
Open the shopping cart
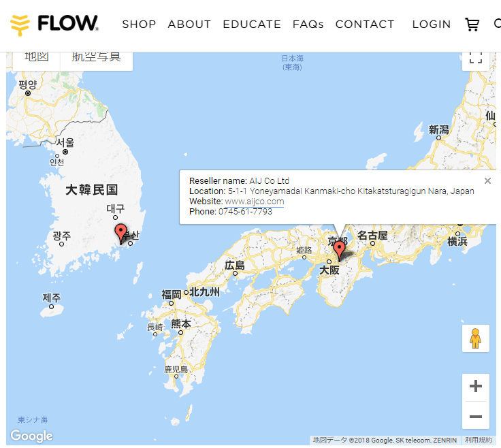(472, 25)
